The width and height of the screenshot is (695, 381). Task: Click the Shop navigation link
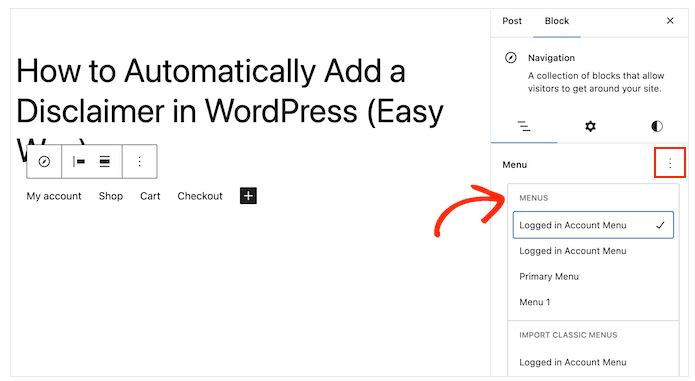(x=111, y=196)
